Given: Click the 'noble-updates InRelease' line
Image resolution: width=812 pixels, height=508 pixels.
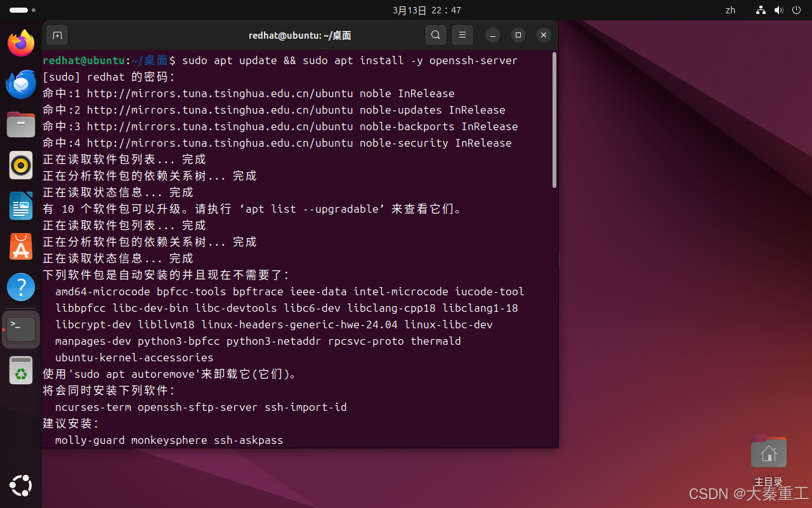Looking at the screenshot, I should point(274,110).
